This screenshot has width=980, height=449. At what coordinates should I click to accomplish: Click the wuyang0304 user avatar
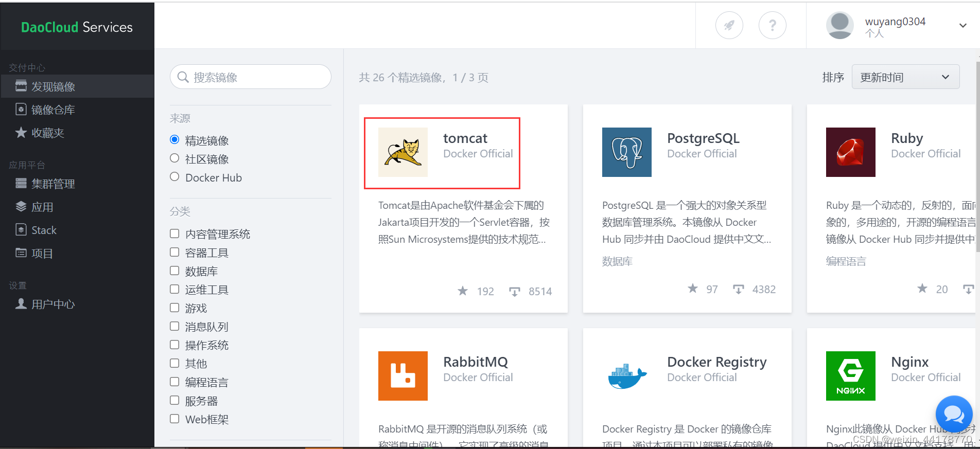839,25
